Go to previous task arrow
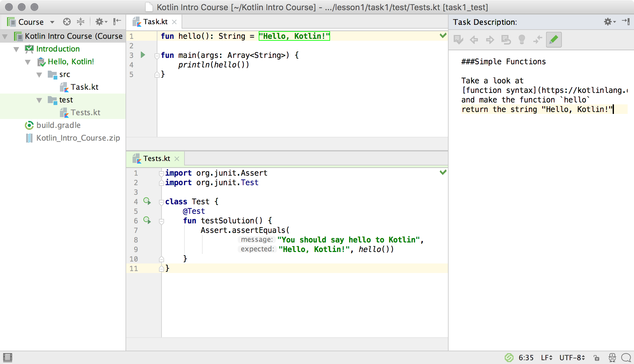 pyautogui.click(x=474, y=40)
